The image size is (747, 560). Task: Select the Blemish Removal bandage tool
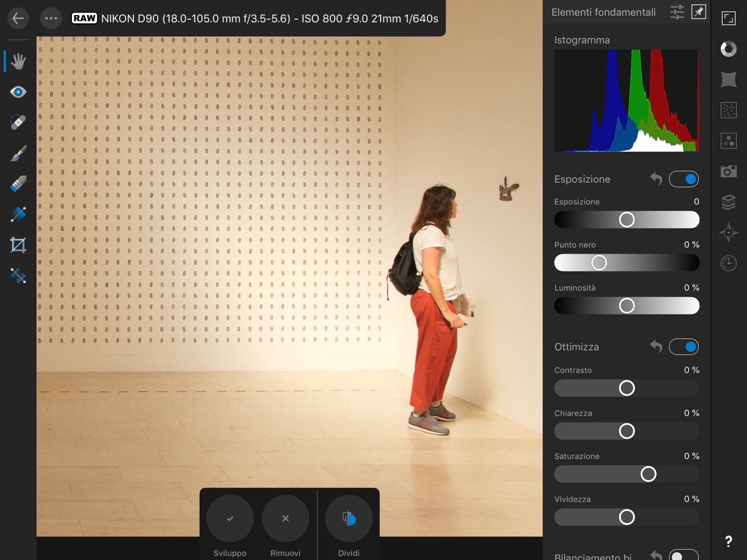pyautogui.click(x=18, y=122)
